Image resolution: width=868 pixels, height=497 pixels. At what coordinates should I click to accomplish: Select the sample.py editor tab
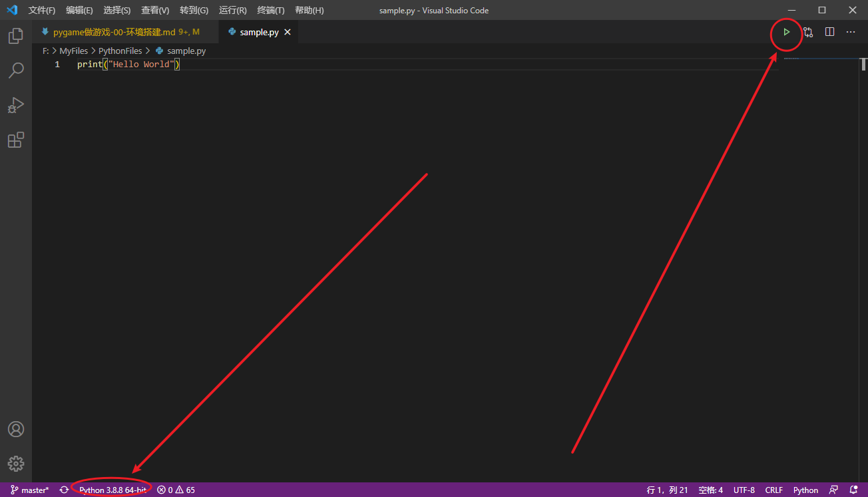click(x=259, y=32)
